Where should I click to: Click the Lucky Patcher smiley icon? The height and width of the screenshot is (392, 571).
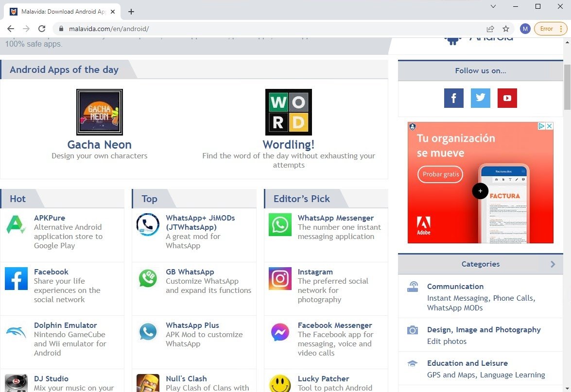pos(280,384)
